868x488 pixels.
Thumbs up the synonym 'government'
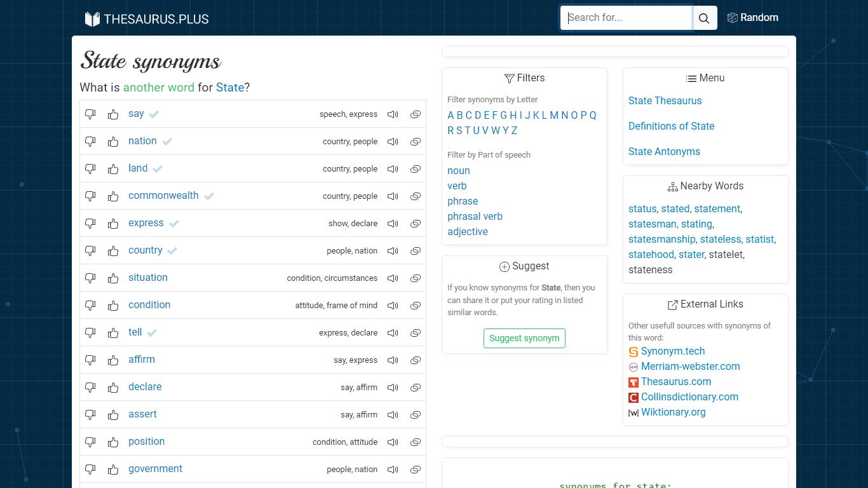(x=113, y=470)
